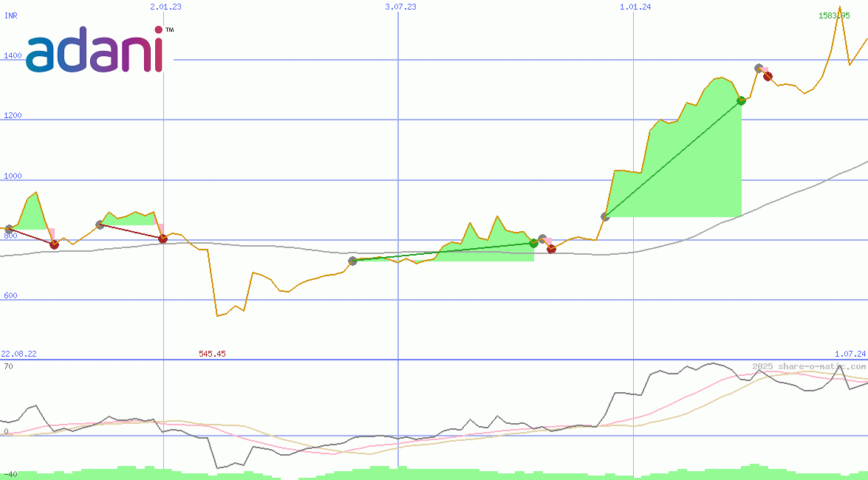Click the adani logo
Screen dimensions: 868x480
(x=100, y=49)
